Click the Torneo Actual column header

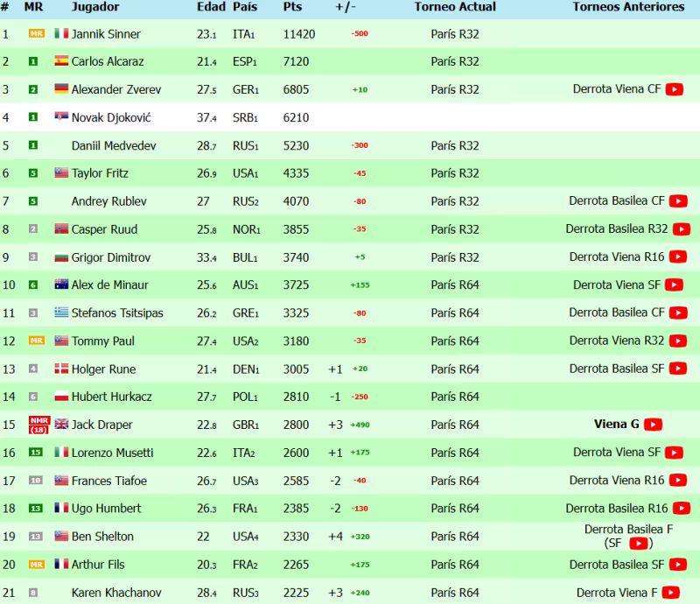pos(455,7)
